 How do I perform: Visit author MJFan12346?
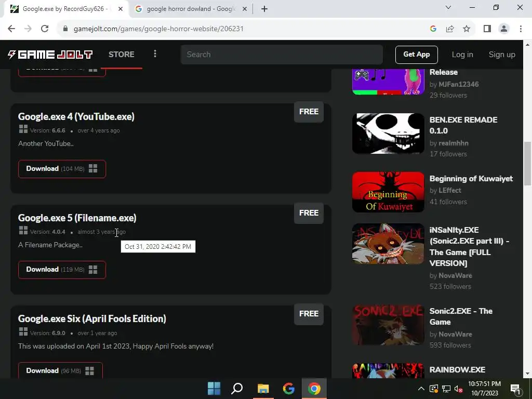tap(458, 85)
